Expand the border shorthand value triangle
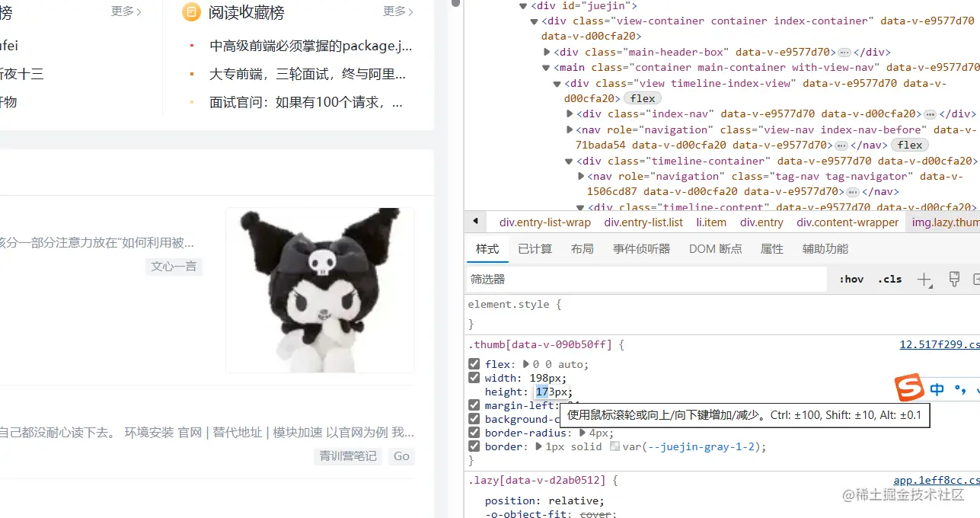Screen dimensions: 980x518 [538, 446]
